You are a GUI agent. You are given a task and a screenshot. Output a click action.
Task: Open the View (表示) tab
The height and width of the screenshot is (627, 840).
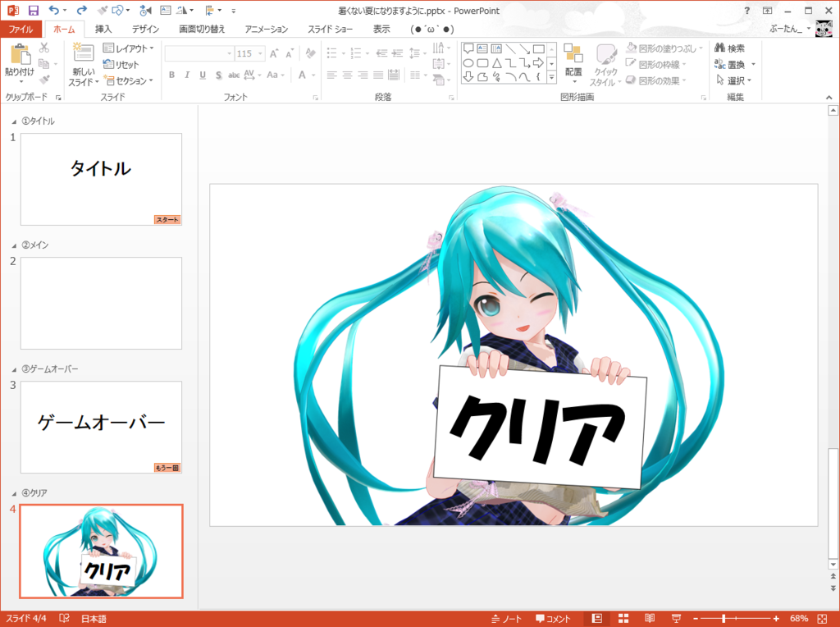point(381,29)
